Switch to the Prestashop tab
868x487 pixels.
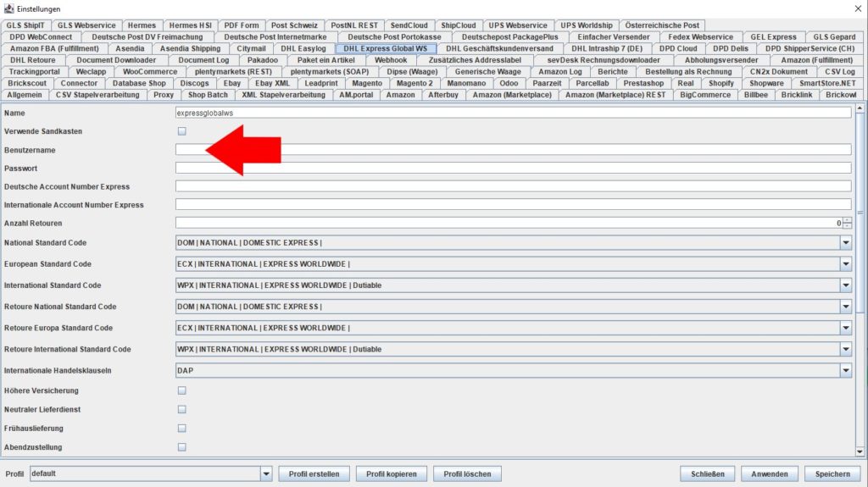click(643, 83)
